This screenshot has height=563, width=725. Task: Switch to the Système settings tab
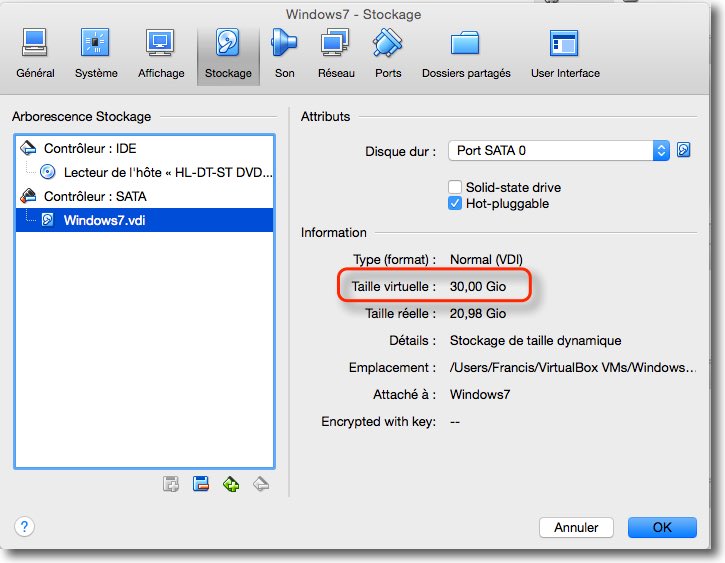click(96, 55)
